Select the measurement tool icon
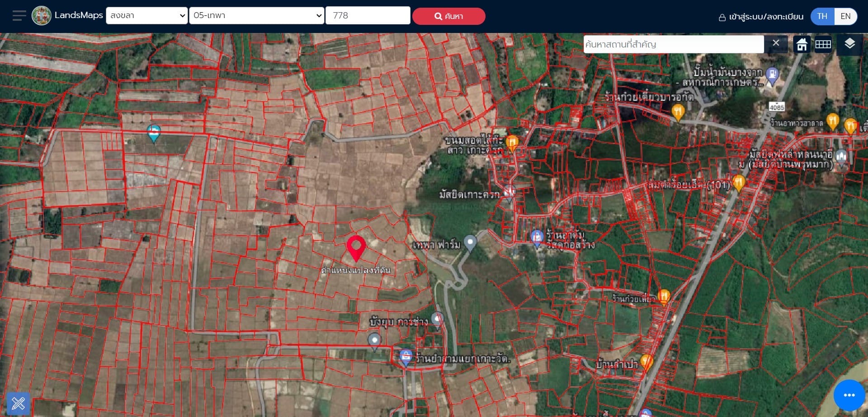Image resolution: width=868 pixels, height=417 pixels. coord(19,403)
